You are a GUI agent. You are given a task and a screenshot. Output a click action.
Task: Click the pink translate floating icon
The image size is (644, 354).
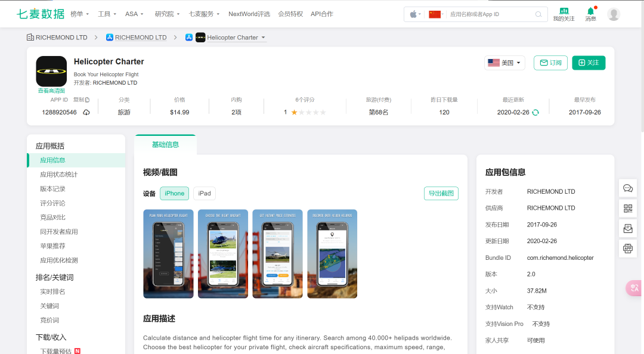[634, 288]
